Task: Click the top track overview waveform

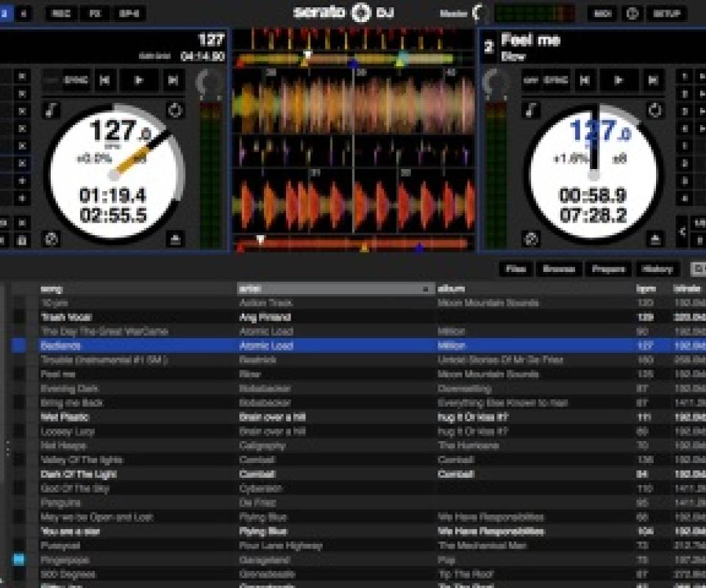Action: tap(354, 60)
